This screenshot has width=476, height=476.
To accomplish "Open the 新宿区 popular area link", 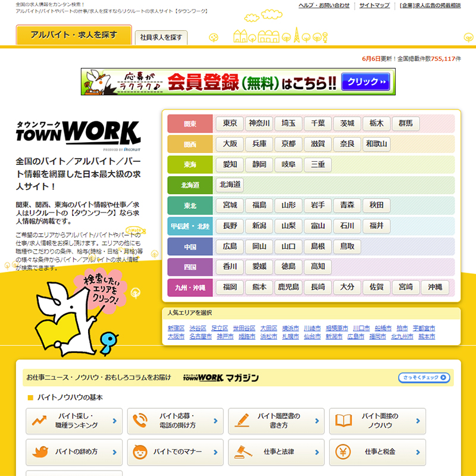I will [176, 328].
